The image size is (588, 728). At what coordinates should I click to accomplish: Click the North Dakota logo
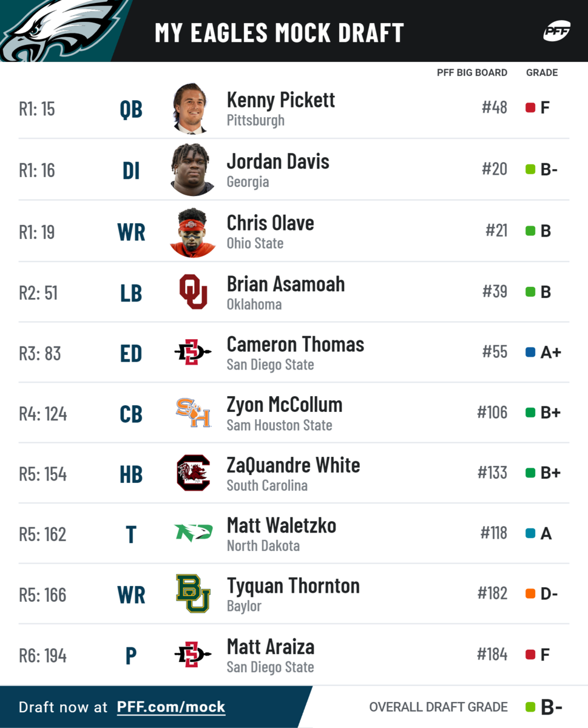pos(193,533)
